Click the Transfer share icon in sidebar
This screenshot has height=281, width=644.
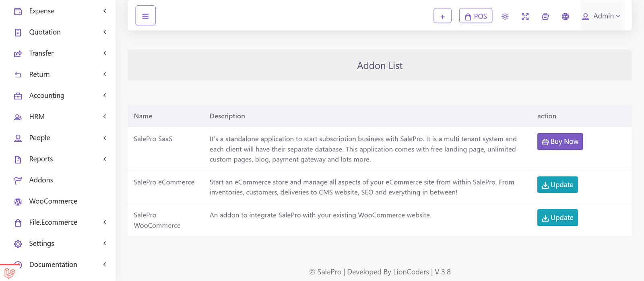[x=18, y=54]
